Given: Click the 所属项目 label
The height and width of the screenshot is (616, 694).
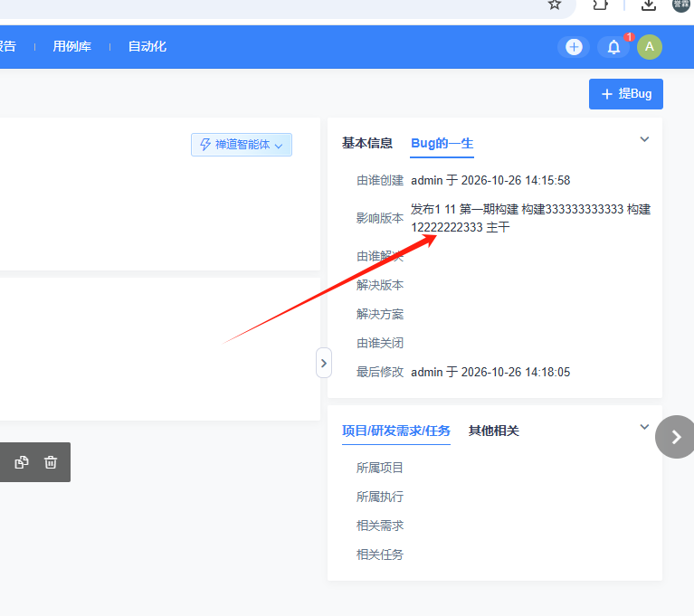Looking at the screenshot, I should 380,468.
